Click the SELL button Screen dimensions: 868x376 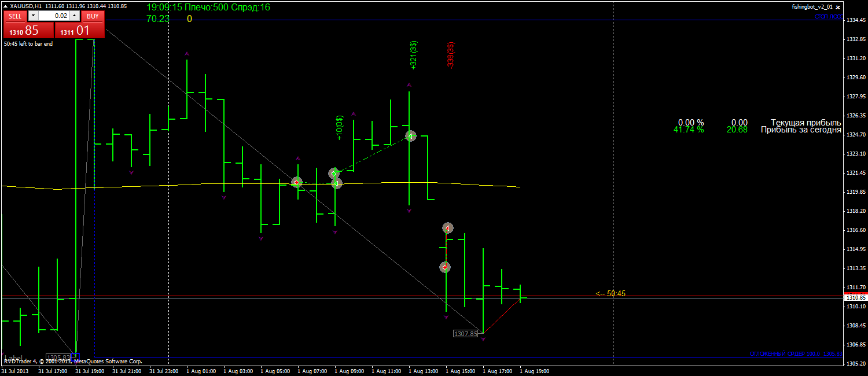tap(15, 16)
